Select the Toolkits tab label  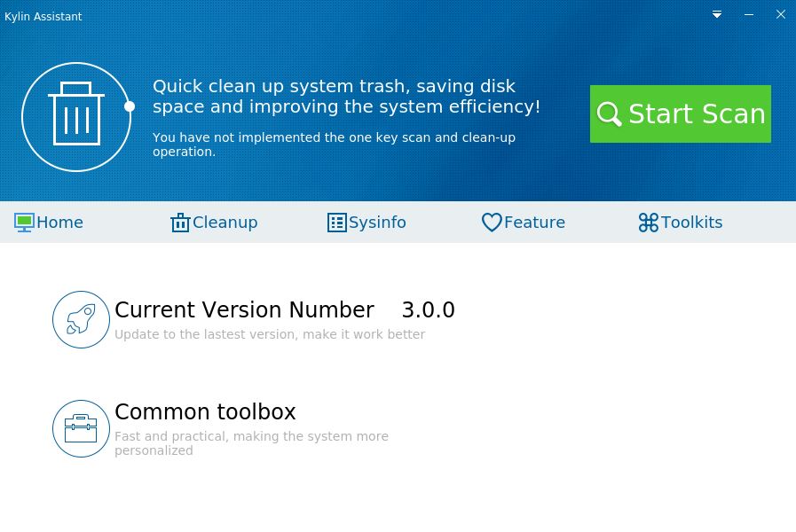(691, 223)
